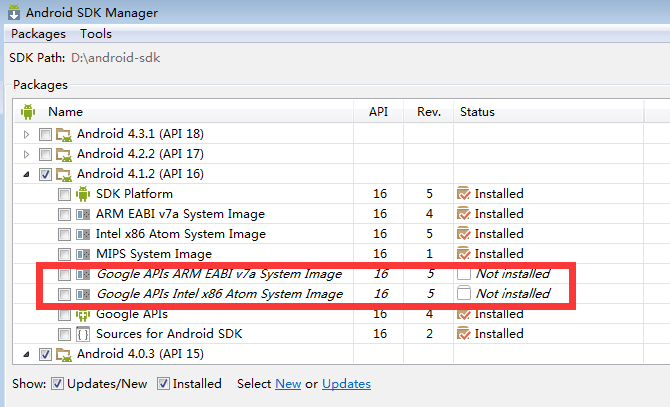Click revision 1 of MIPS System Image
Viewport: 670px width, 407px height.
[x=429, y=254]
